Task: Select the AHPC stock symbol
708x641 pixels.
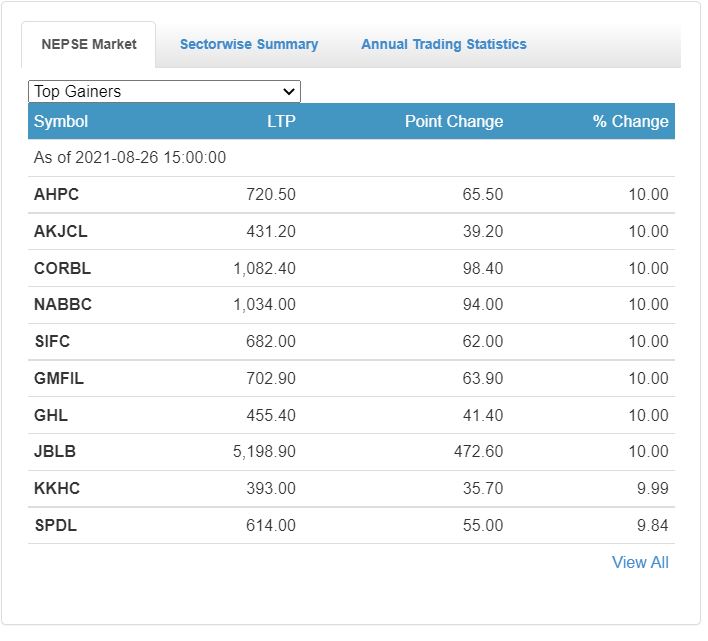Action: [x=56, y=194]
